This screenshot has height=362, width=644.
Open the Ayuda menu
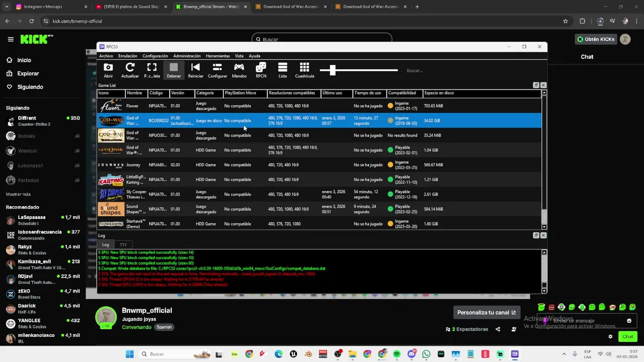[x=255, y=56]
